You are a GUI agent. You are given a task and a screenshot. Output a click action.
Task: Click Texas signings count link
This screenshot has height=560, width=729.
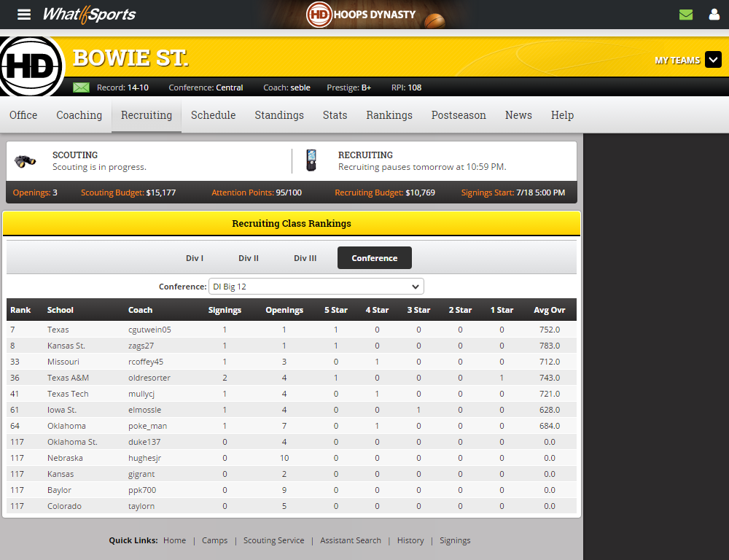[x=225, y=330]
